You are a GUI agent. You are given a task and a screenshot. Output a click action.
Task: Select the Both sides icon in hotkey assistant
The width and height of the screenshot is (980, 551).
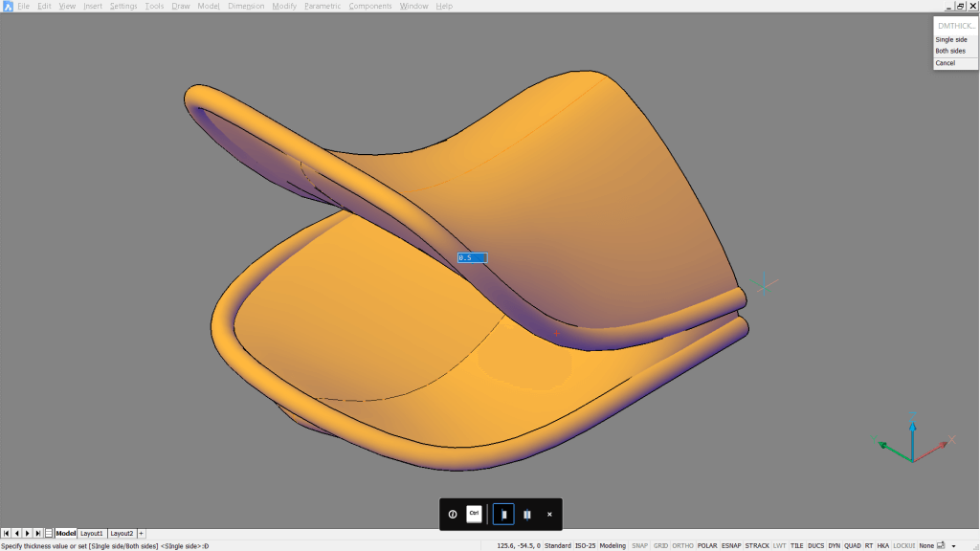pos(526,514)
